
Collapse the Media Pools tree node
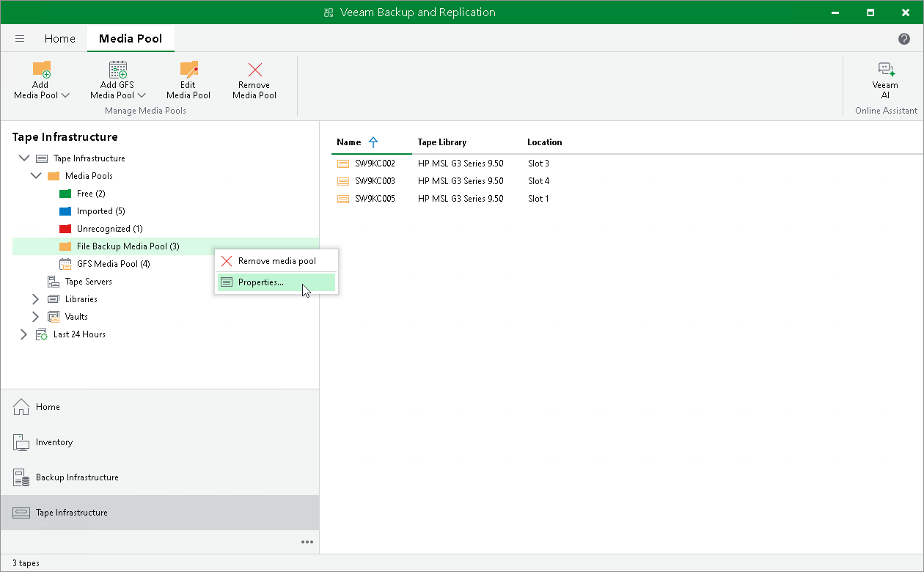tap(36, 176)
